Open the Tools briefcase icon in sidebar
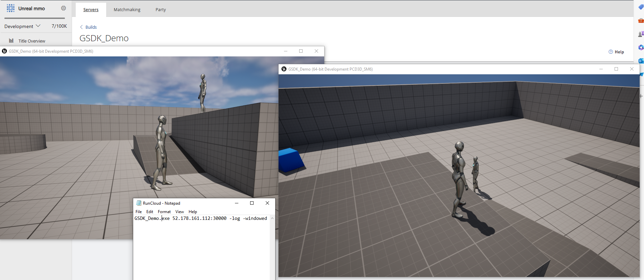This screenshot has height=280, width=644. (x=641, y=20)
